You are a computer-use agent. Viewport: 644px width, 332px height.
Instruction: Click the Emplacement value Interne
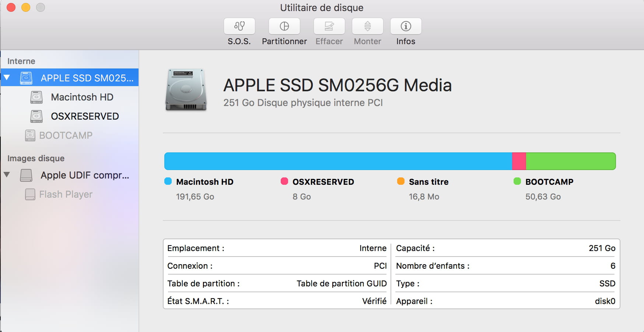(x=373, y=248)
